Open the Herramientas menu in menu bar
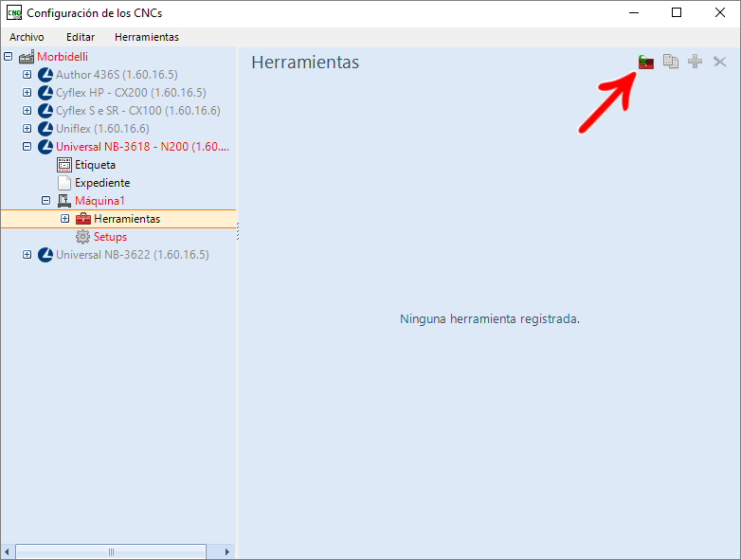Screen dimensions: 741x560 pyautogui.click(x=147, y=37)
